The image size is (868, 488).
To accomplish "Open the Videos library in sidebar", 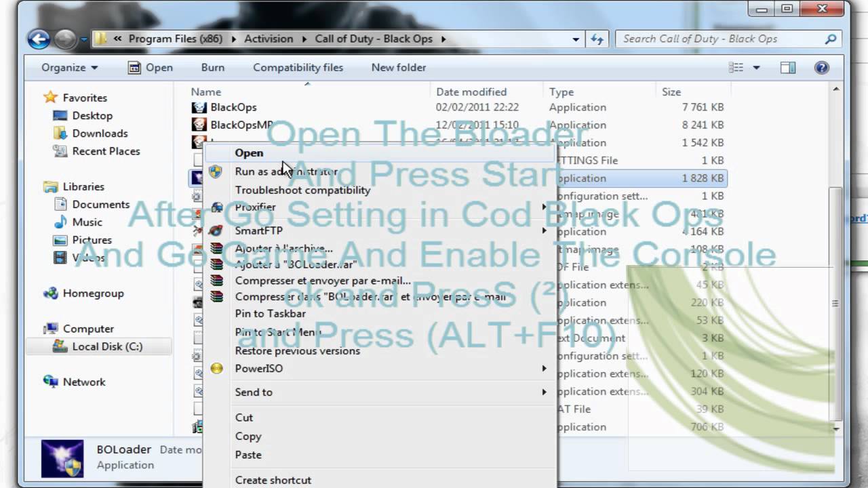I will tap(88, 258).
